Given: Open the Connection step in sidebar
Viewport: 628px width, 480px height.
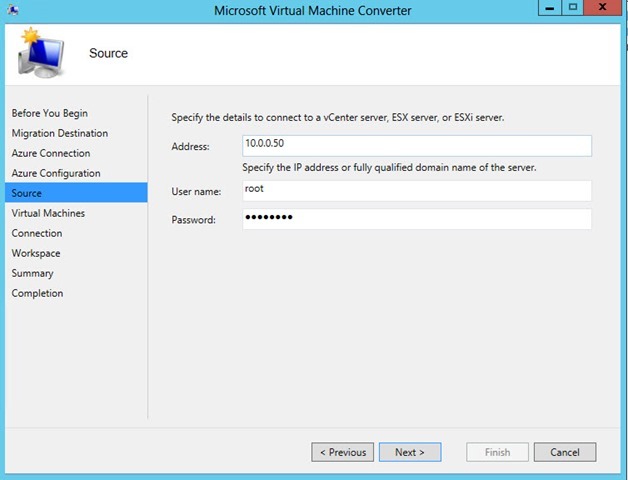Looking at the screenshot, I should point(37,233).
